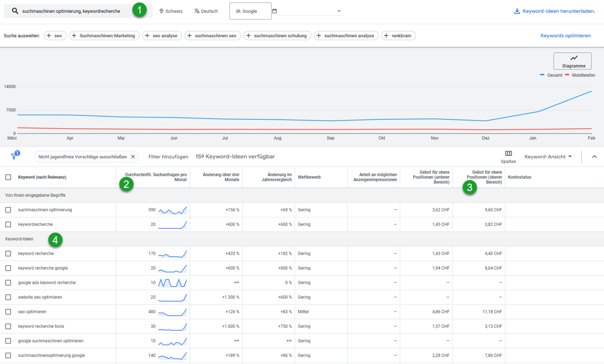The width and height of the screenshot is (604, 364).
Task: Click Filter hinzufügen
Action: (168, 157)
